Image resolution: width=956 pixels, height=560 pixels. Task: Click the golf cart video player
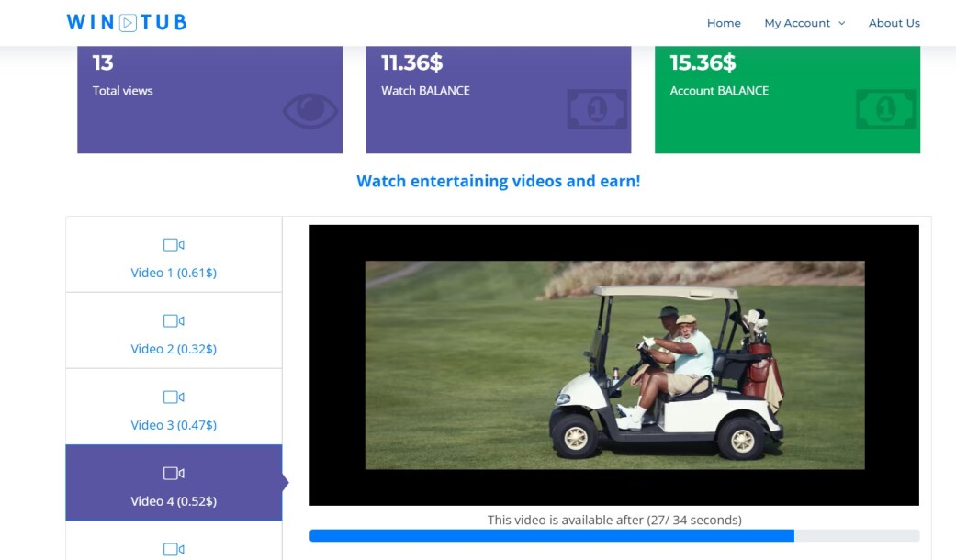coord(614,365)
